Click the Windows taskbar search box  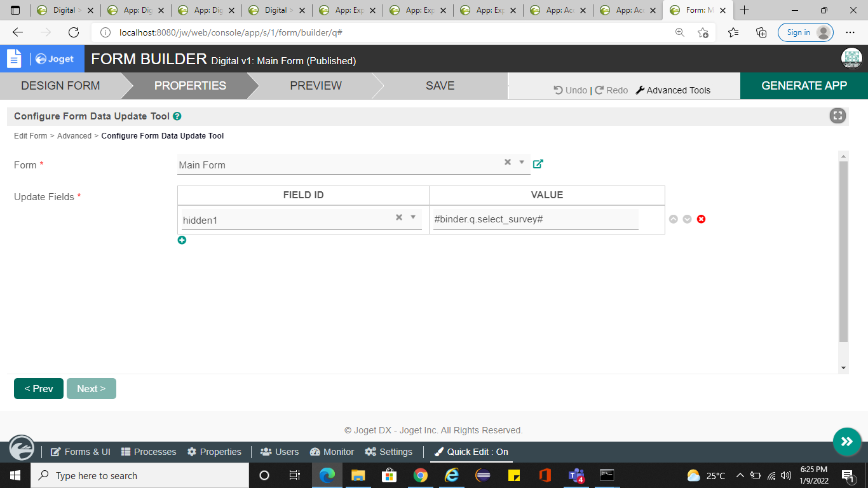(x=139, y=475)
